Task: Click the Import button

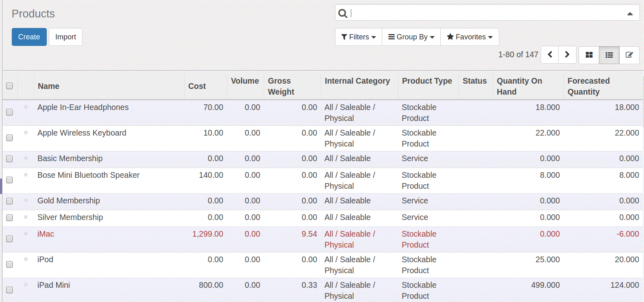Action: pyautogui.click(x=65, y=37)
